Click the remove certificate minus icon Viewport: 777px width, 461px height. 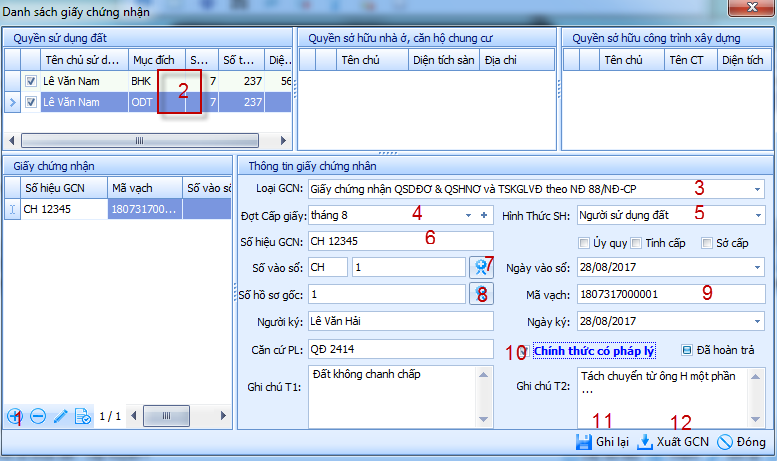click(37, 415)
